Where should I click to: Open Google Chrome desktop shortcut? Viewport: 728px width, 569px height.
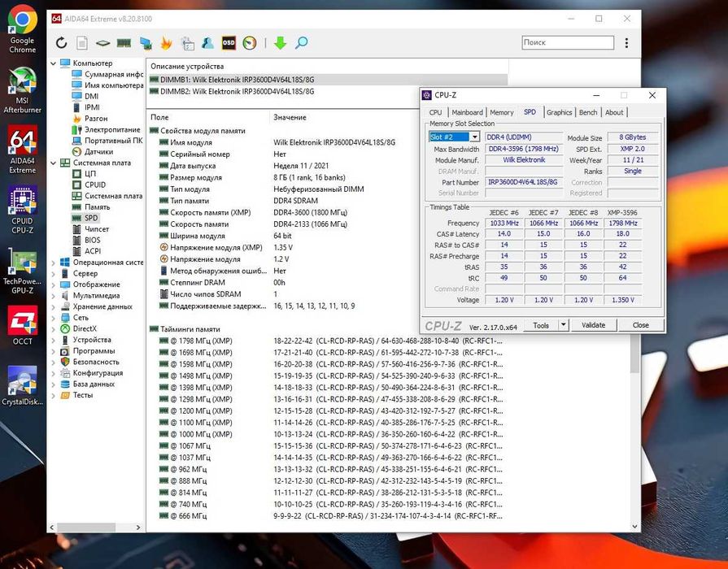pos(22,30)
